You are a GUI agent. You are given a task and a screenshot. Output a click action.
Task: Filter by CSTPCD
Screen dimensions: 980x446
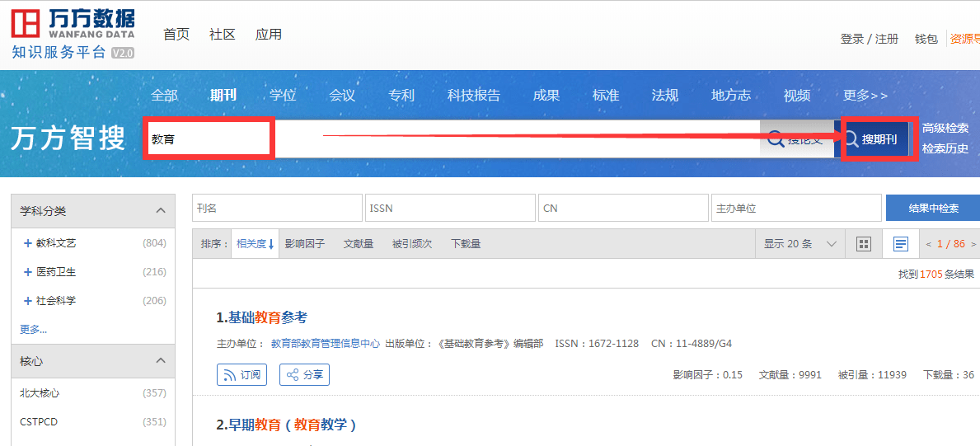(39, 421)
